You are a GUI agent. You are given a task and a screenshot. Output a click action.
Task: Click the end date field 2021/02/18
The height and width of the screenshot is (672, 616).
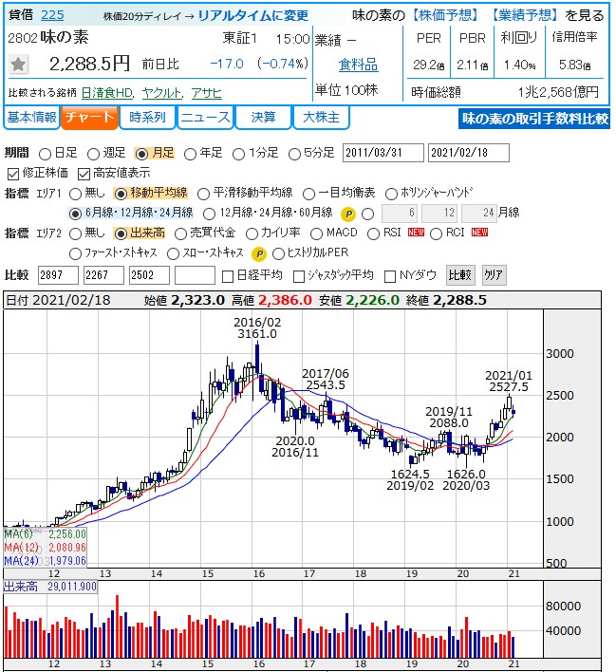pyautogui.click(x=469, y=153)
